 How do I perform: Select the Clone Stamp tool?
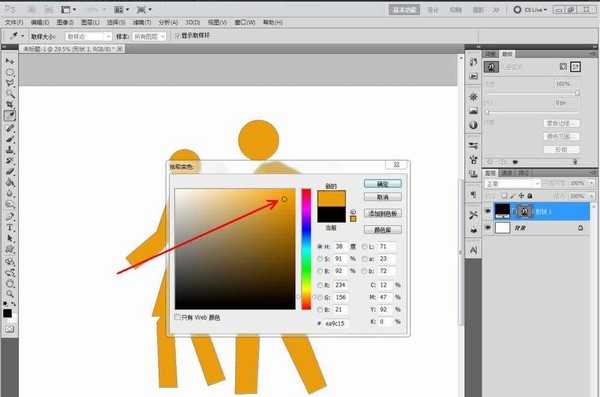(10, 150)
